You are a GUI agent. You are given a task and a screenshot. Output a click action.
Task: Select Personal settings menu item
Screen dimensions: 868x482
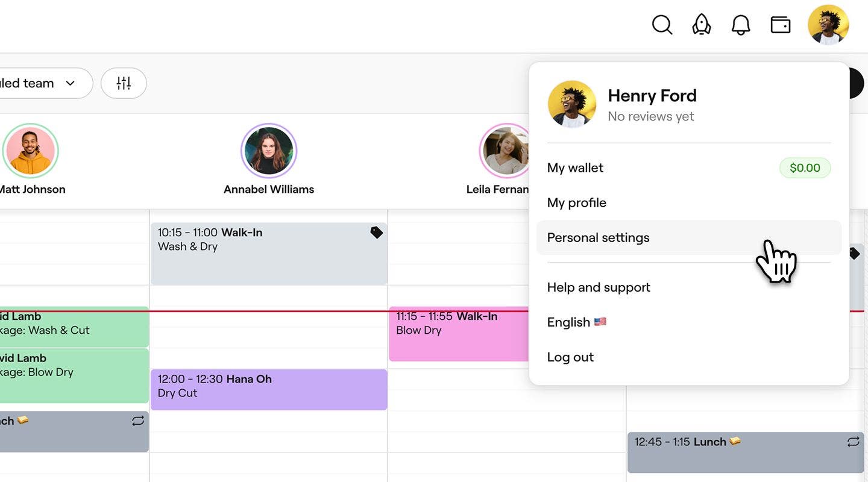[598, 238]
